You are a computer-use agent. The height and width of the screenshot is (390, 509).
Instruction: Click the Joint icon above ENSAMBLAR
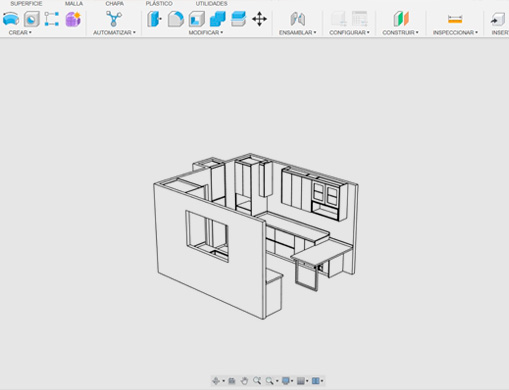[x=298, y=19]
